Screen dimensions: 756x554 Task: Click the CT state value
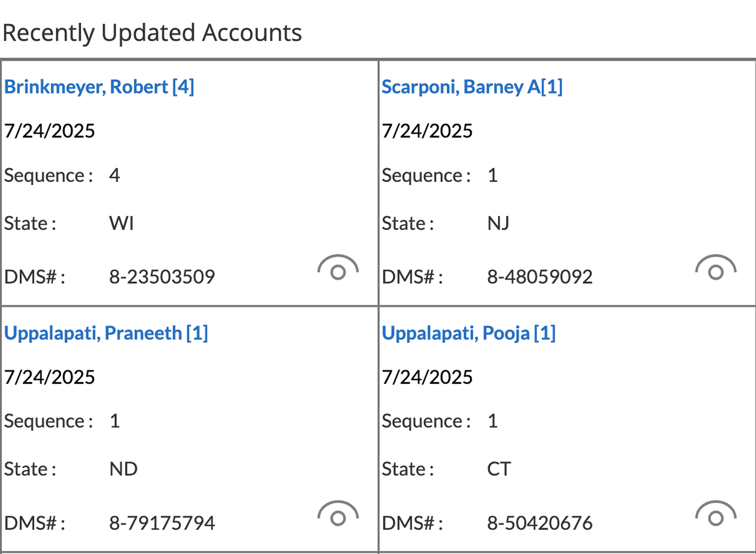click(499, 469)
